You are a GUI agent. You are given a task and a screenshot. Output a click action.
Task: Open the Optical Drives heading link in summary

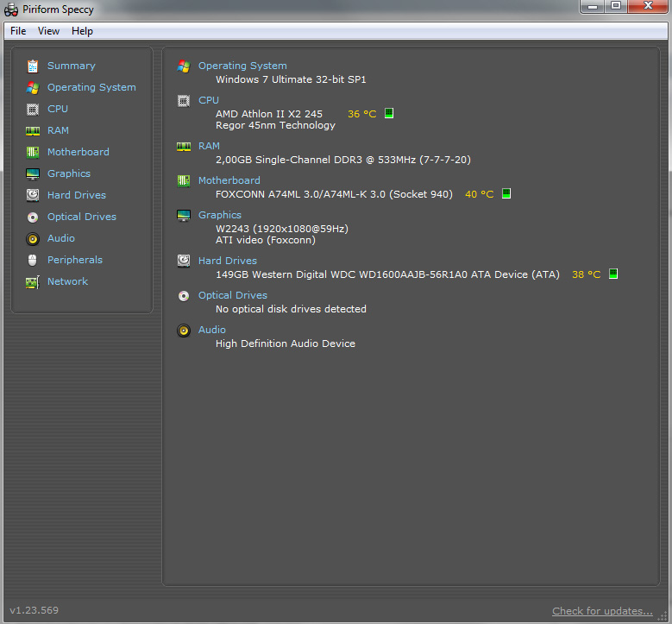232,295
